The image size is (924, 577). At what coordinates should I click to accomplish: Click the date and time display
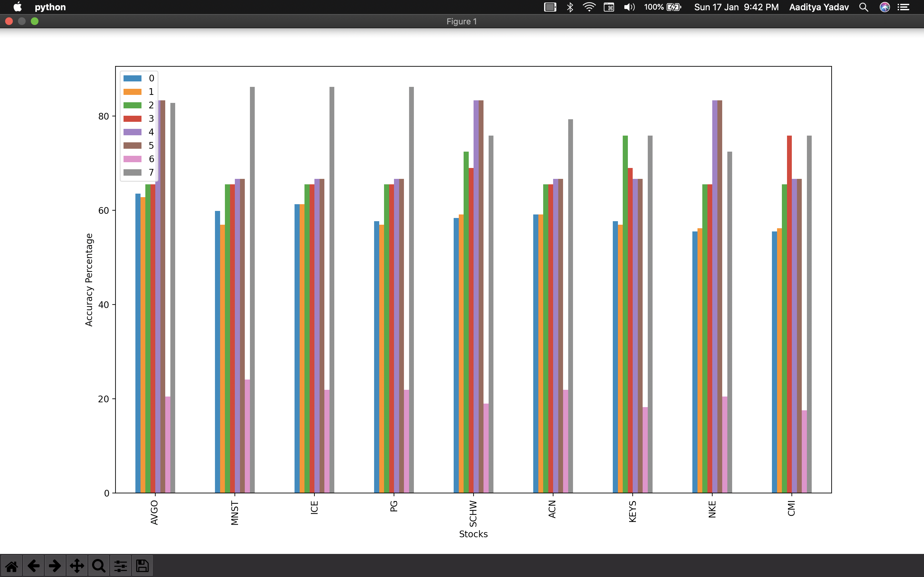[736, 7]
